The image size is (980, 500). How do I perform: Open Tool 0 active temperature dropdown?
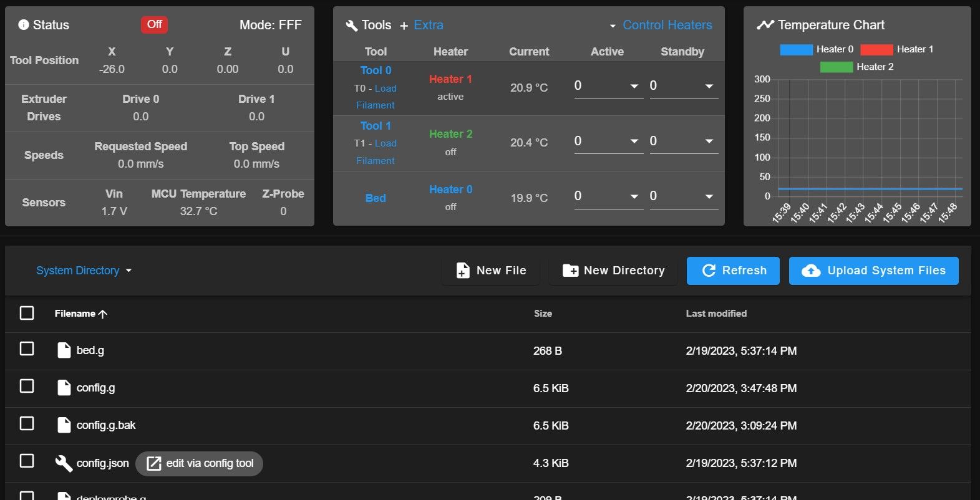coord(634,86)
